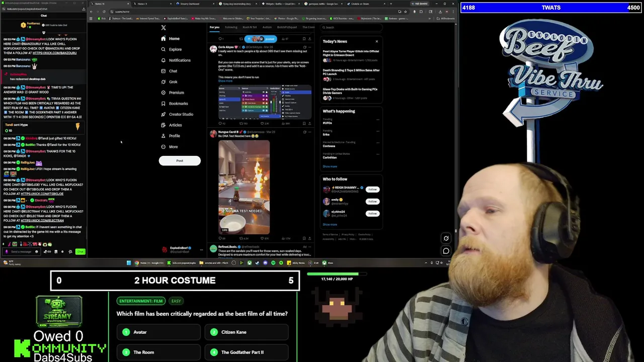Open the Kush N Tell tab

[x=250, y=27]
